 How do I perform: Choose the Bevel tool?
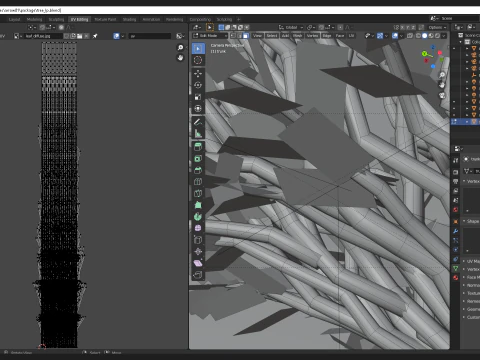click(198, 170)
